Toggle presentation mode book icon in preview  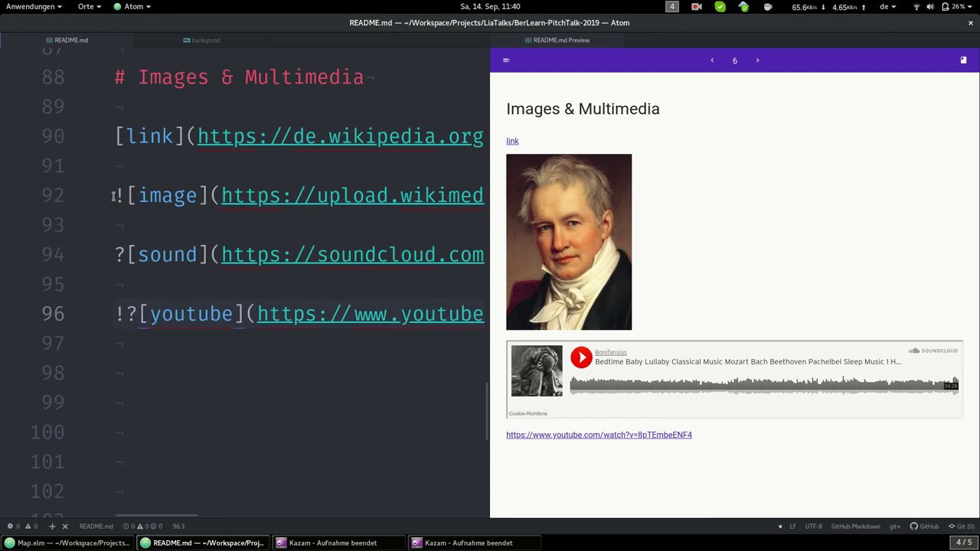[x=963, y=60]
